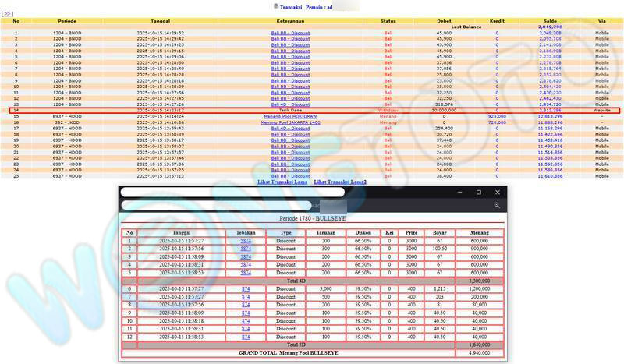Open Menang Pool HOKIDRAW transaction link
Viewport: 624px width, 364px height.
290,116
